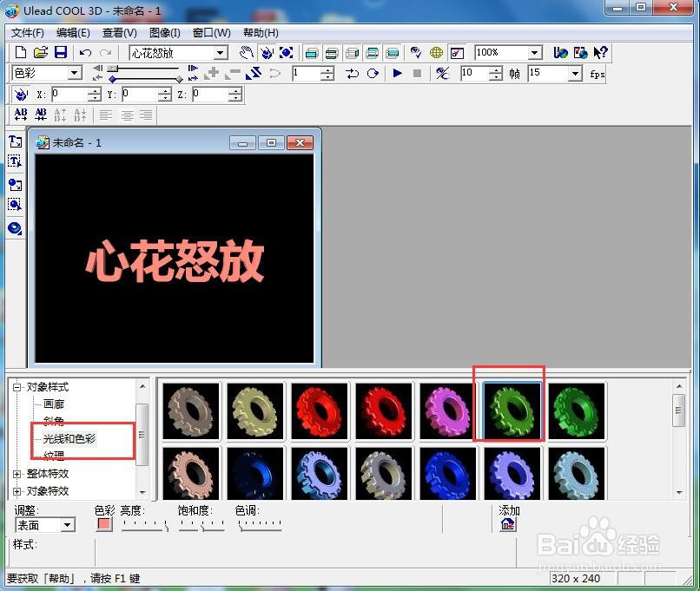Create a new document with the New icon

pos(21,53)
